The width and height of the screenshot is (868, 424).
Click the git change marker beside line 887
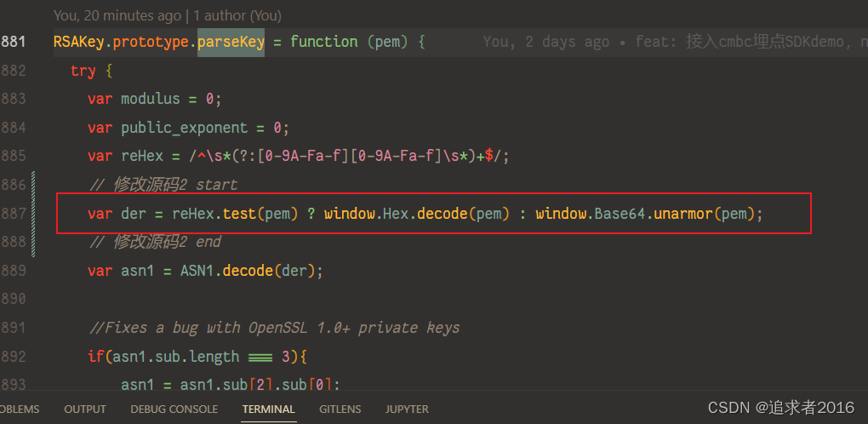click(x=34, y=214)
